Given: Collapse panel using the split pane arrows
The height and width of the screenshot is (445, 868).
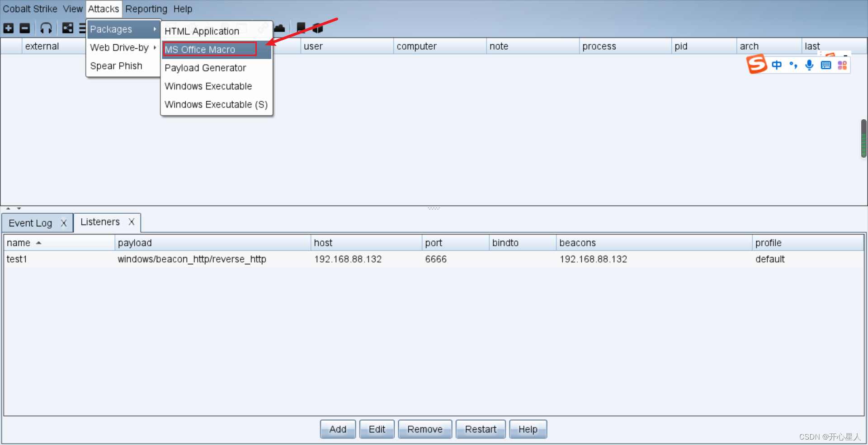Looking at the screenshot, I should tap(8, 208).
